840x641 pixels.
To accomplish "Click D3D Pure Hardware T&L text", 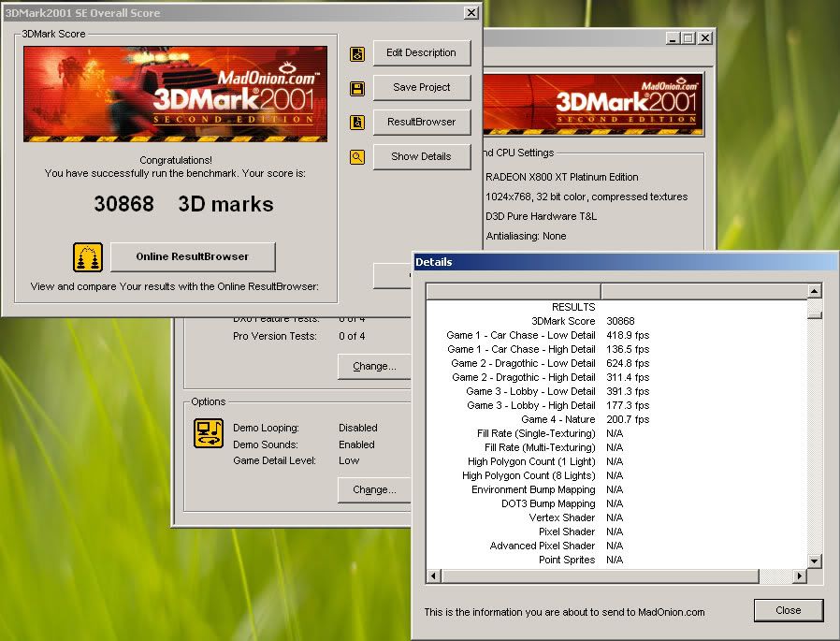I will [x=541, y=216].
